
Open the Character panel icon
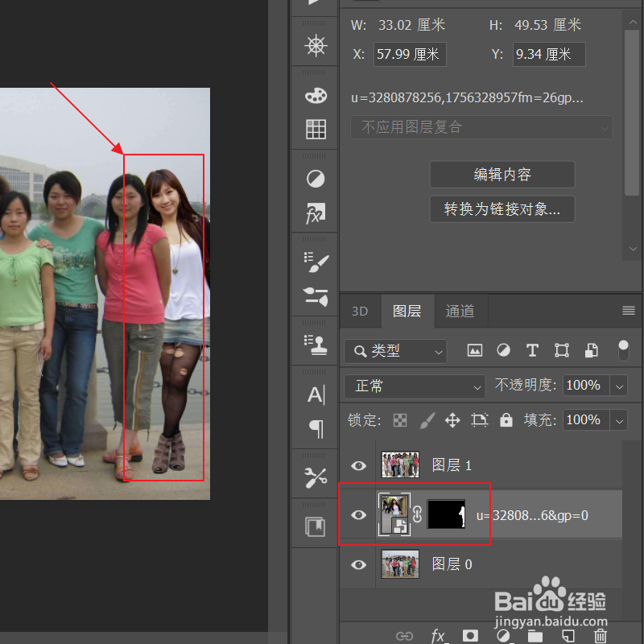(x=316, y=394)
